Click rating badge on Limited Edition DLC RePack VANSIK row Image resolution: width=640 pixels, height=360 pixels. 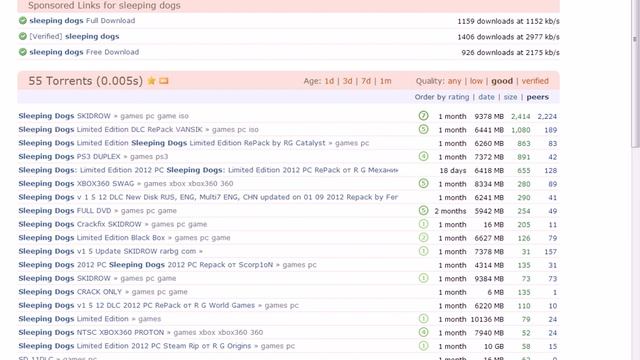[x=424, y=129]
